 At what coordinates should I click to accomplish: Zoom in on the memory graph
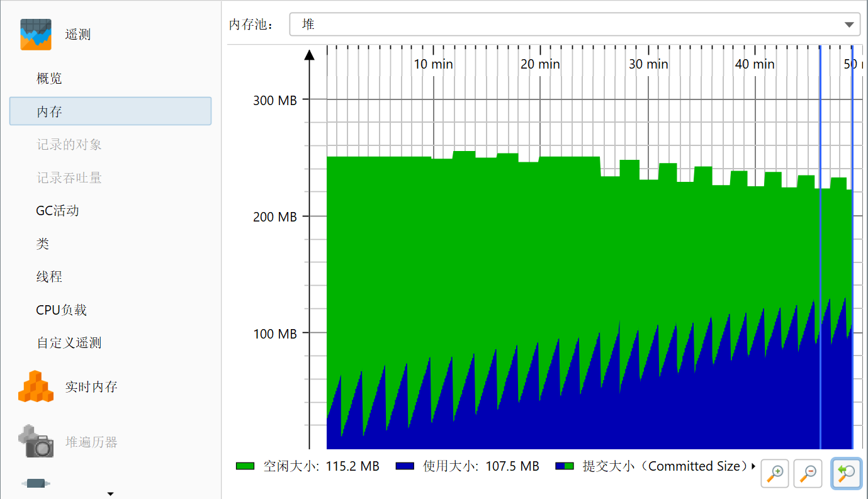point(775,472)
